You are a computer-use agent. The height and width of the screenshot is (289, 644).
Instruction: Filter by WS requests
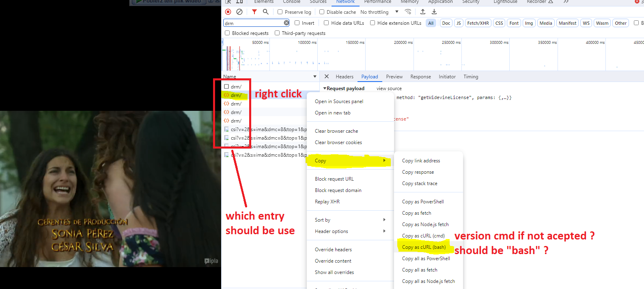[586, 23]
